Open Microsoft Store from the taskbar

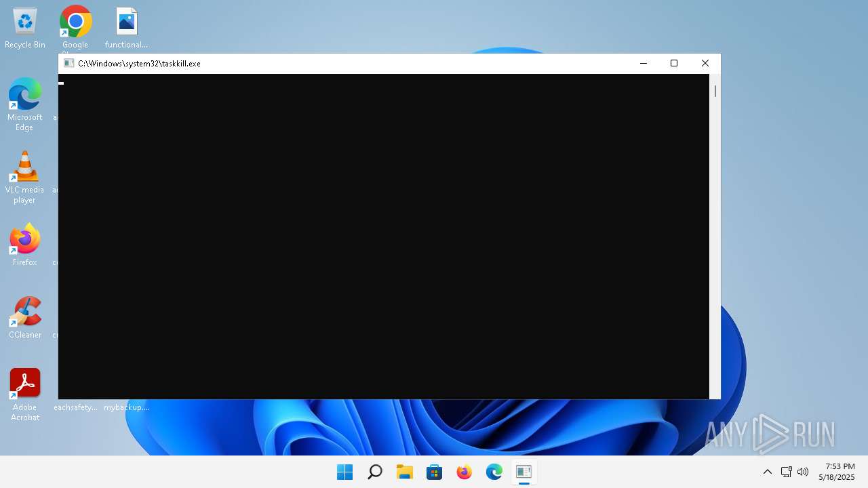[x=434, y=472]
